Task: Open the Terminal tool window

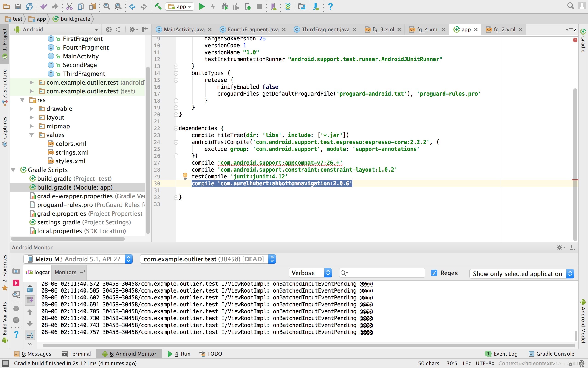Action: [x=76, y=354]
